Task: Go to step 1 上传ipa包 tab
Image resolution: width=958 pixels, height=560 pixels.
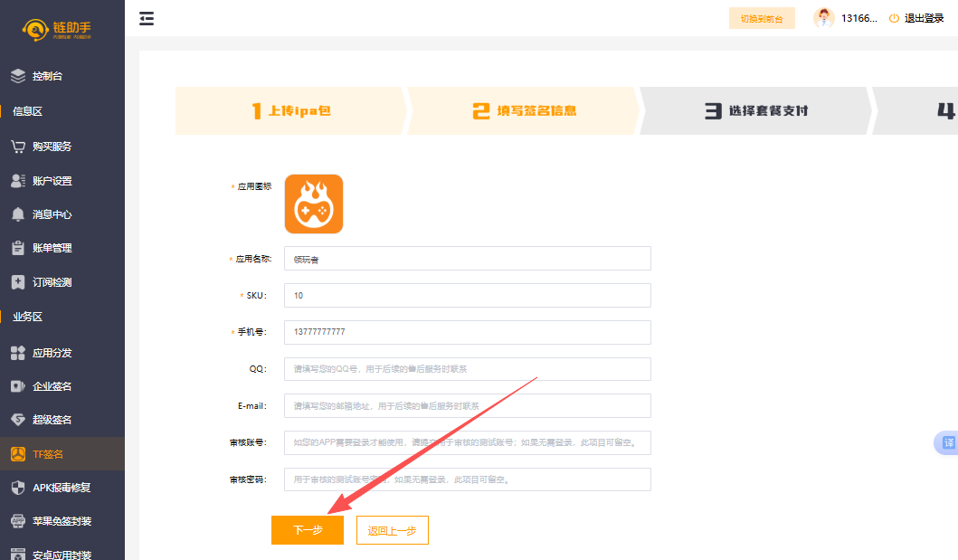Action: coord(291,111)
